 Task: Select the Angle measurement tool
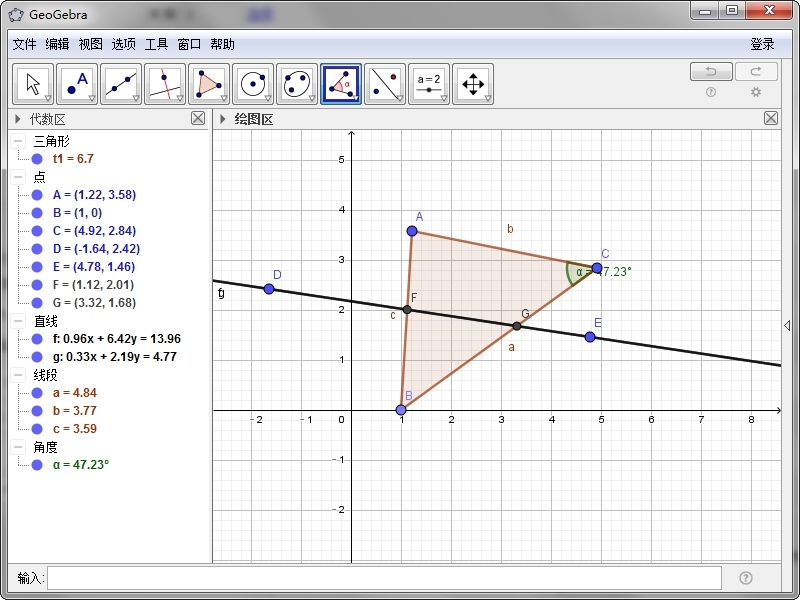pos(340,83)
